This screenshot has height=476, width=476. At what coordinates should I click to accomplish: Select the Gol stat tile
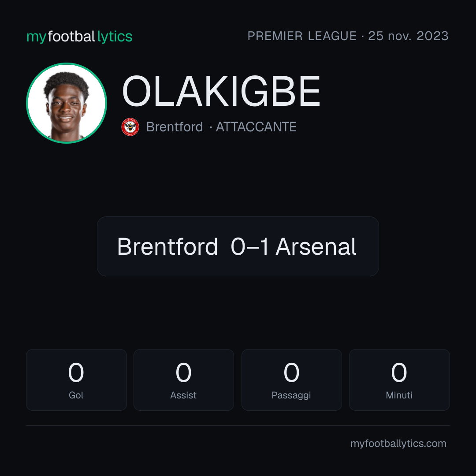coord(76,380)
